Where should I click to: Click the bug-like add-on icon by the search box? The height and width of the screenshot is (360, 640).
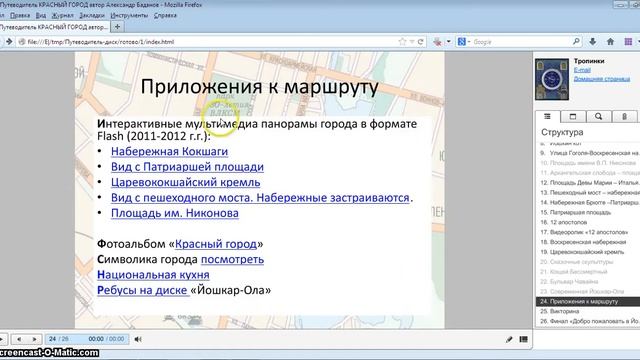pos(438,42)
